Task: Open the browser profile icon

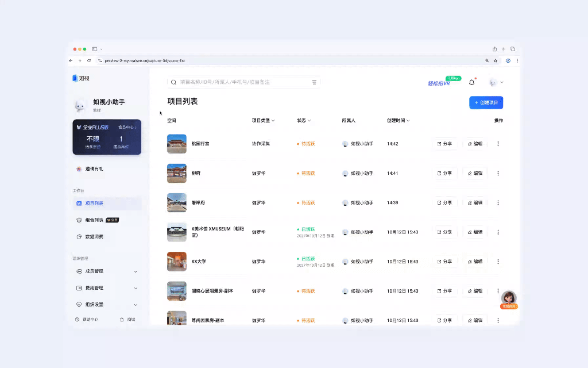Action: (x=508, y=60)
